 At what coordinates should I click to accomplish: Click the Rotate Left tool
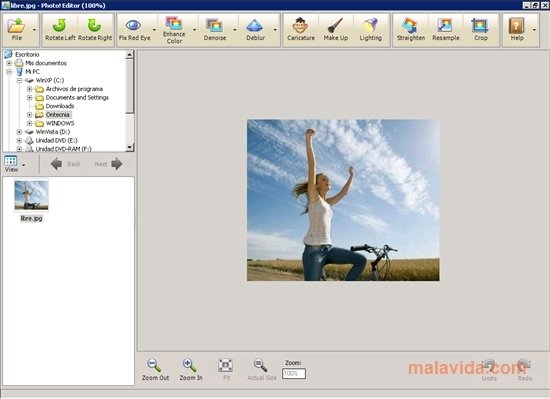pyautogui.click(x=60, y=30)
